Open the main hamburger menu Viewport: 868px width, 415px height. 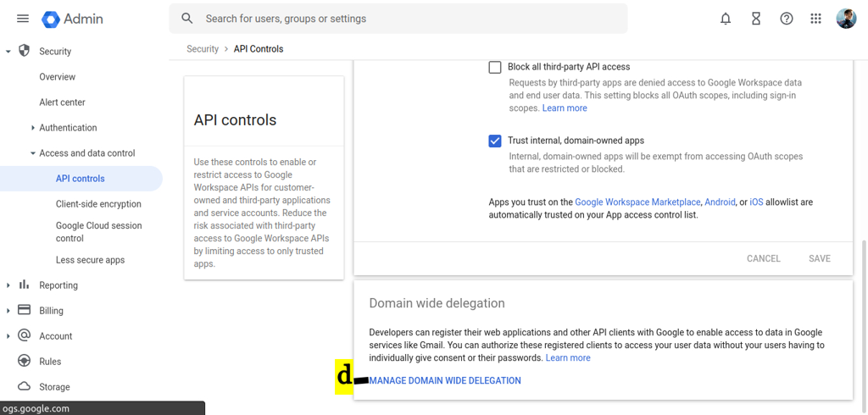click(x=23, y=19)
